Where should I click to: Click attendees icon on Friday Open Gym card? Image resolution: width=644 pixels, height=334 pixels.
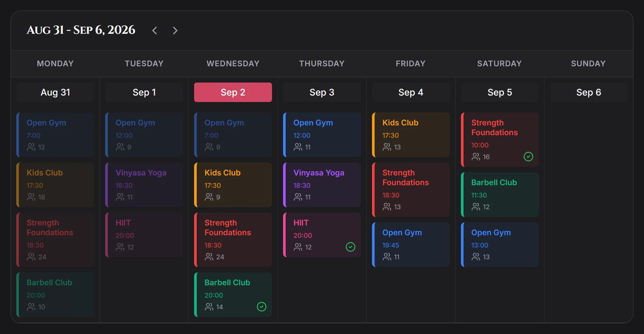coord(387,257)
